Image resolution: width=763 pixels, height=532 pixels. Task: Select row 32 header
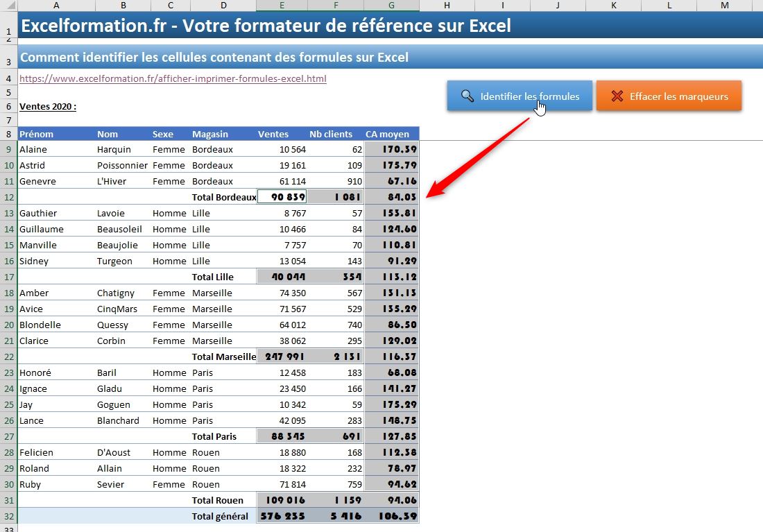pos(8,516)
